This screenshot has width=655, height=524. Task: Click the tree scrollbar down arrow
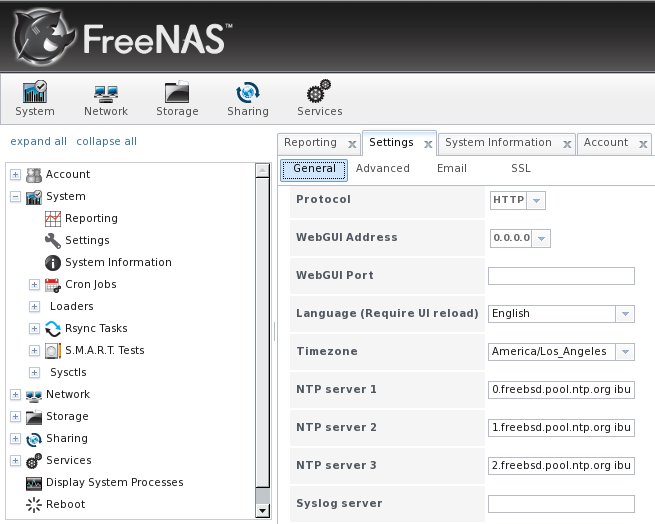[x=262, y=510]
